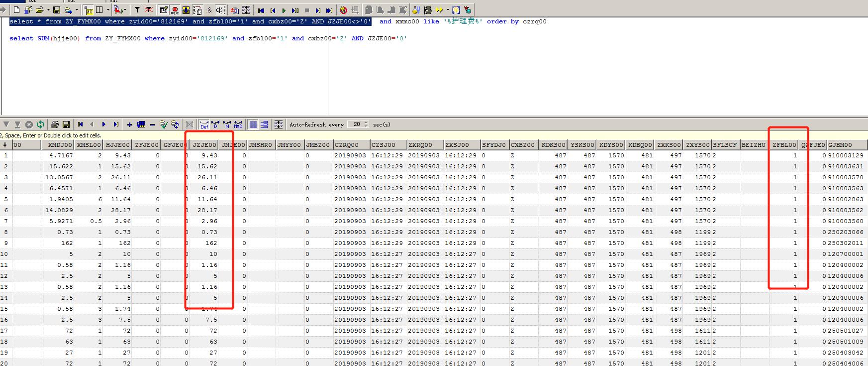Post edits with the checkmark icon
The width and height of the screenshot is (868, 366).
[163, 124]
